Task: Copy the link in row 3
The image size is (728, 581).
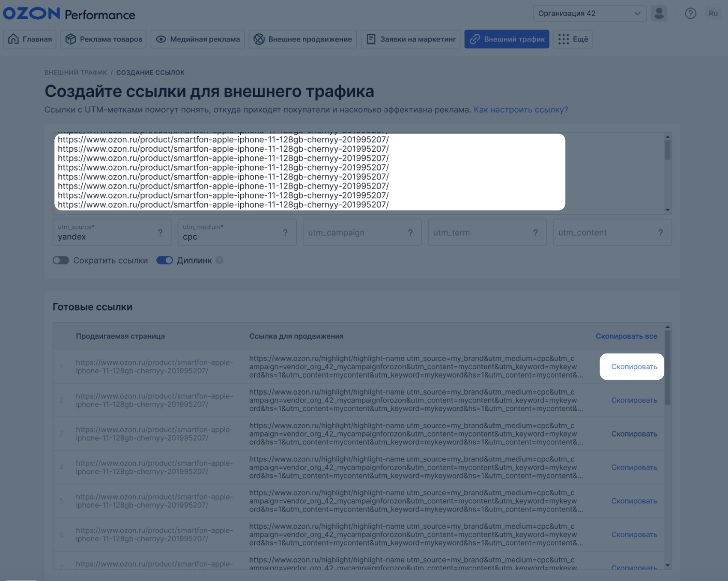Action: click(x=634, y=434)
